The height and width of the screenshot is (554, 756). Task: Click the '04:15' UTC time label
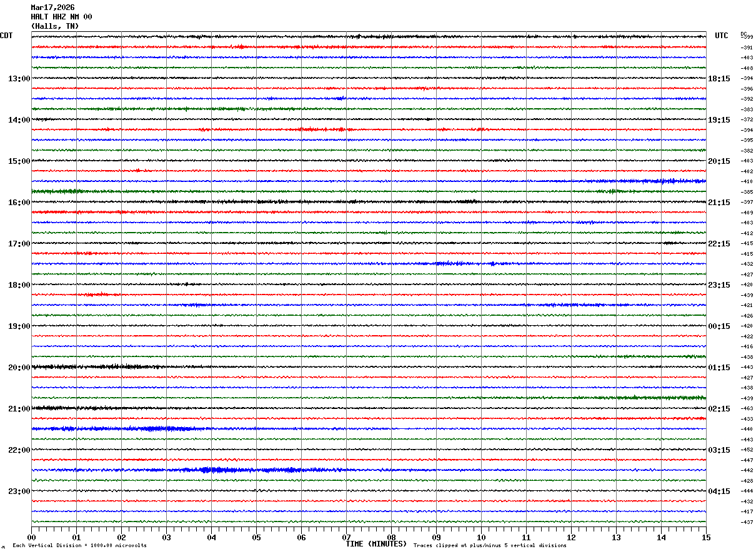[719, 491]
